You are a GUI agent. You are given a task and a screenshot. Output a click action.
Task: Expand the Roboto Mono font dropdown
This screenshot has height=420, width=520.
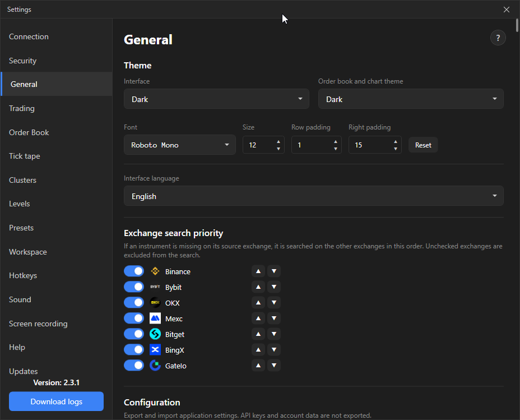pos(180,145)
